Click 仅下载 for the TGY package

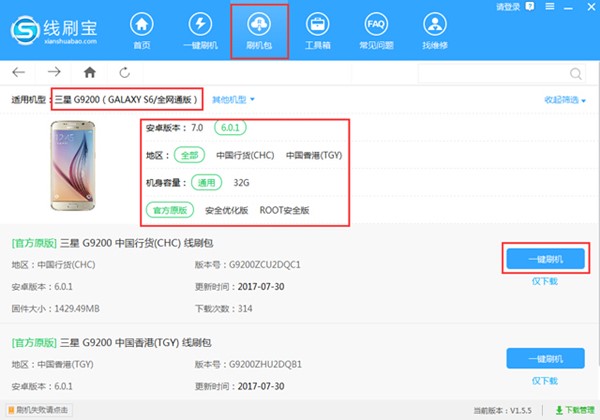(545, 381)
